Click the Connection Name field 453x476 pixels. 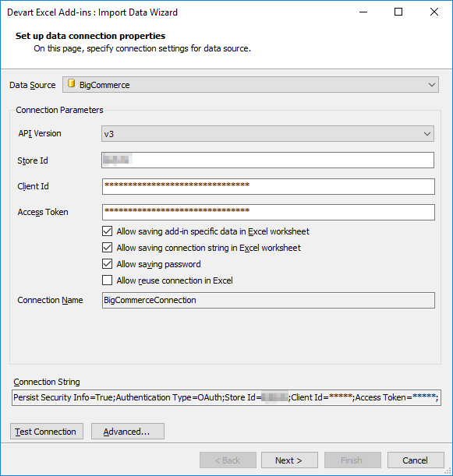[x=268, y=300]
